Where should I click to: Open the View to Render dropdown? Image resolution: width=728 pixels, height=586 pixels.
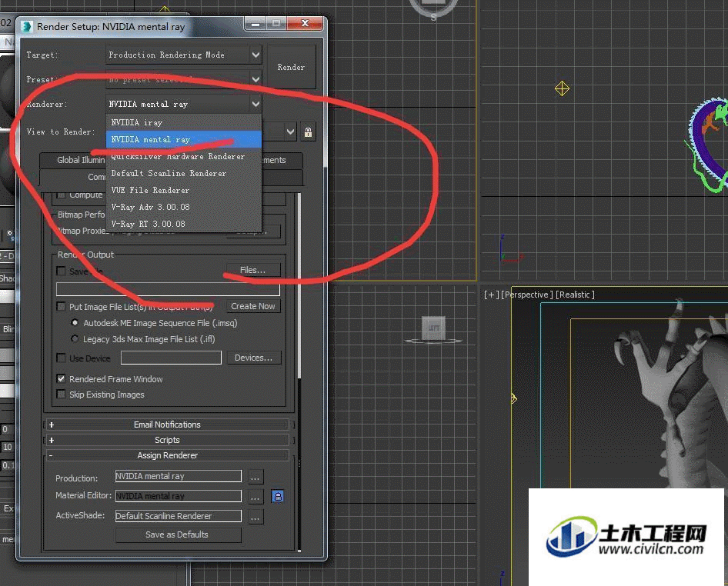tap(290, 132)
